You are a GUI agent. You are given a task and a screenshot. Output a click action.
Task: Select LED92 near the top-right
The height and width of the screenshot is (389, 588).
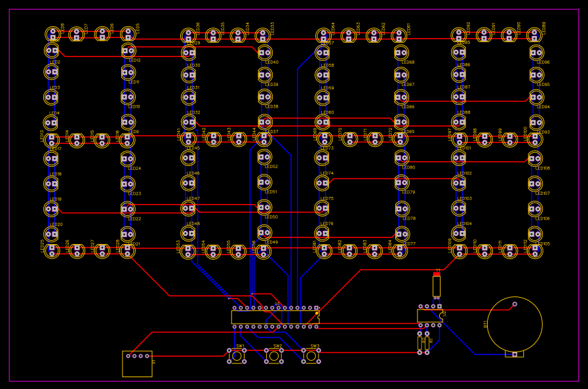[459, 33]
